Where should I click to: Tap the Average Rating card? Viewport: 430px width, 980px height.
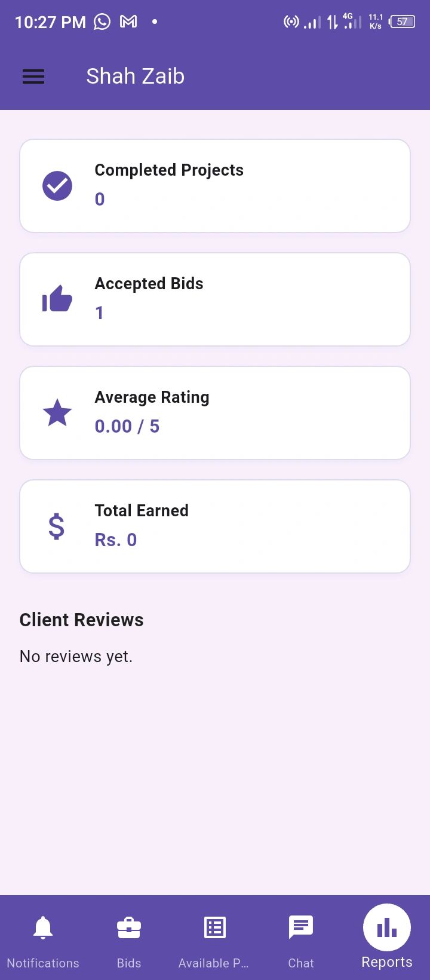pos(239,413)
